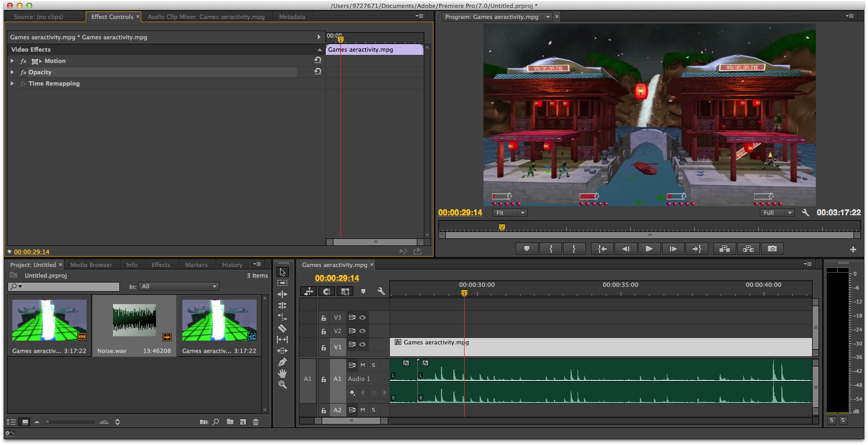Open sort icons dropdown in Project panel
868x445 pixels.
117,422
